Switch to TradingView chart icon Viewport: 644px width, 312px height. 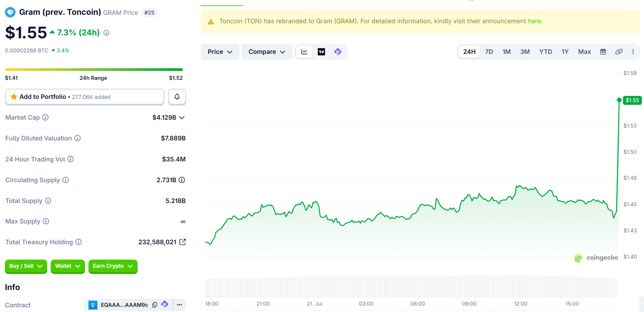click(321, 52)
